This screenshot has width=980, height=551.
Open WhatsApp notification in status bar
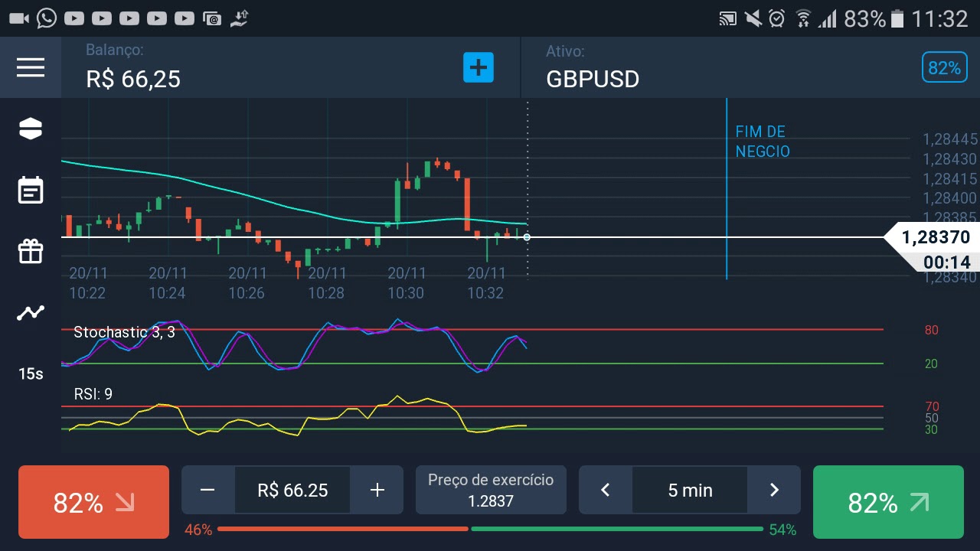click(x=47, y=18)
